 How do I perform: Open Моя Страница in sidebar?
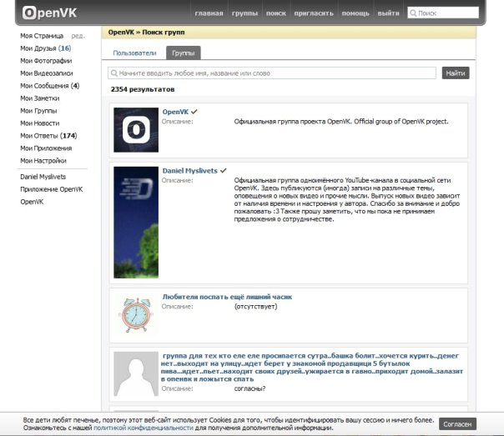tap(42, 36)
